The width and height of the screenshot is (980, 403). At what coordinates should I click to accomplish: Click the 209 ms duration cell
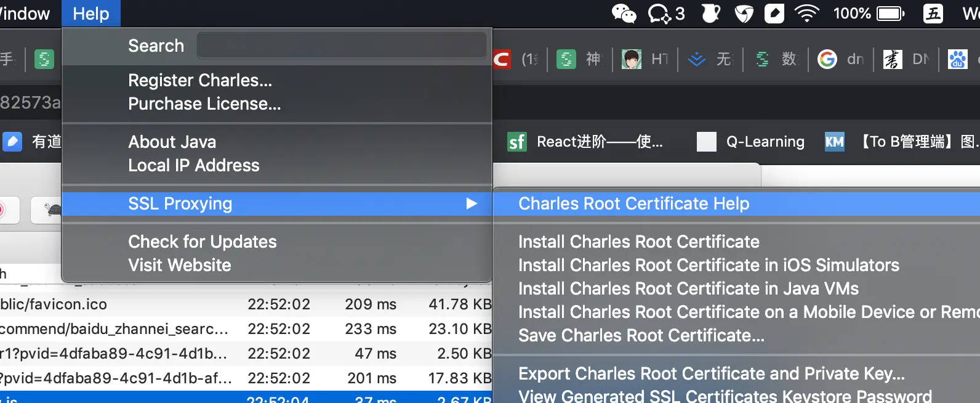click(x=371, y=304)
